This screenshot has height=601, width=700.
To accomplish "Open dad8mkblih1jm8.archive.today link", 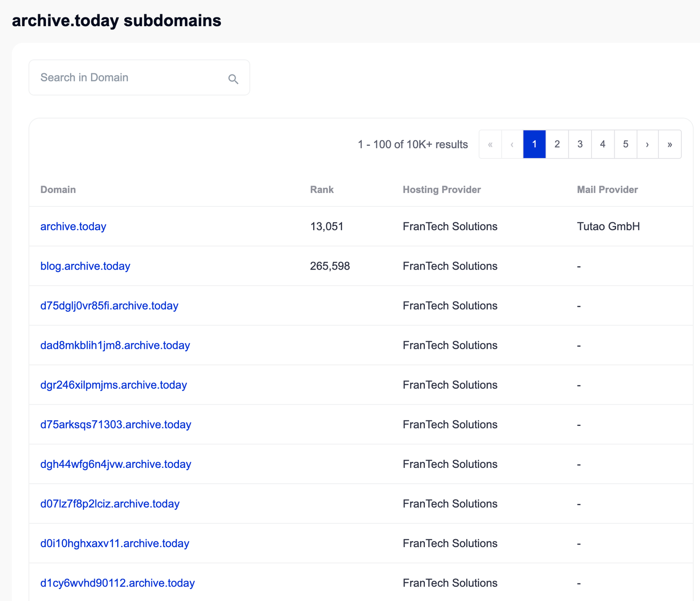I will (115, 345).
